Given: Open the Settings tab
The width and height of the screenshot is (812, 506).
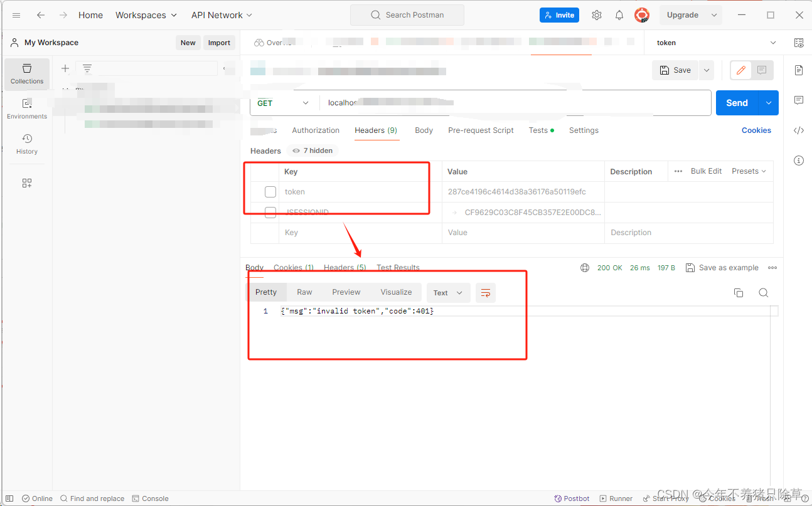Looking at the screenshot, I should coord(584,130).
